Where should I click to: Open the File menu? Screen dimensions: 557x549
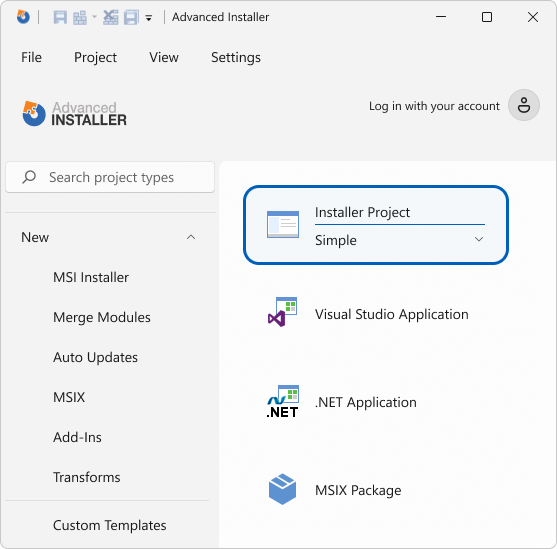coord(31,57)
